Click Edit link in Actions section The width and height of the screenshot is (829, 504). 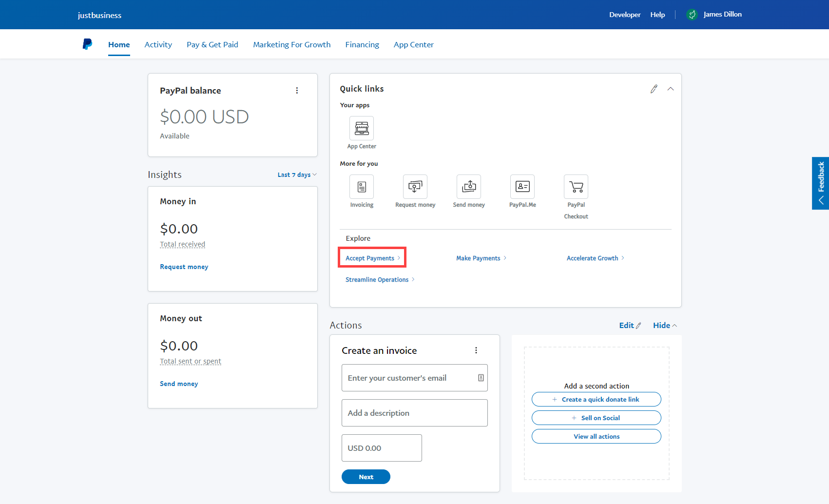coord(630,326)
